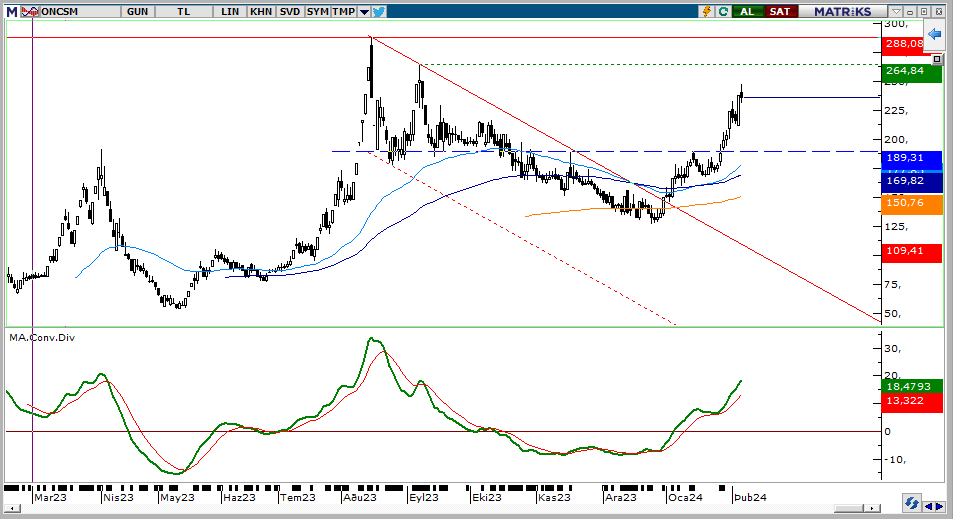Click the ONCSM symbol field
Viewport: 953px width, 519px height.
tap(79, 12)
